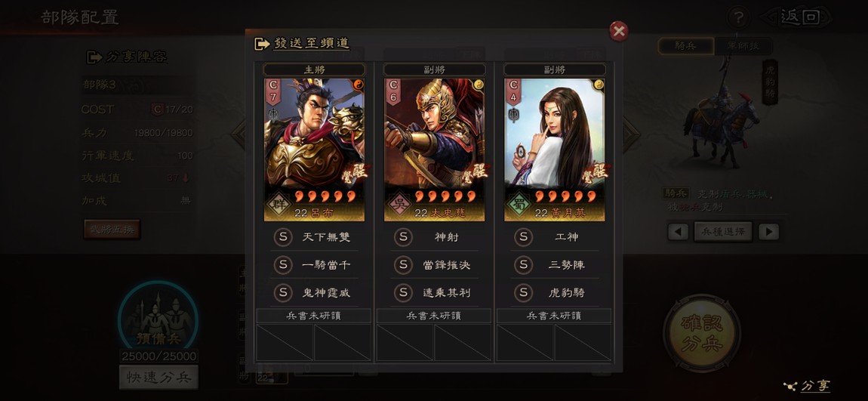
Task: Open the question mark help icon
Action: [738, 18]
